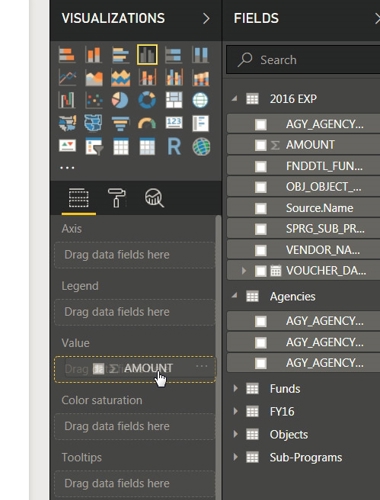
Task: Check the VENDOR_NA... field checkbox
Action: pyautogui.click(x=261, y=250)
